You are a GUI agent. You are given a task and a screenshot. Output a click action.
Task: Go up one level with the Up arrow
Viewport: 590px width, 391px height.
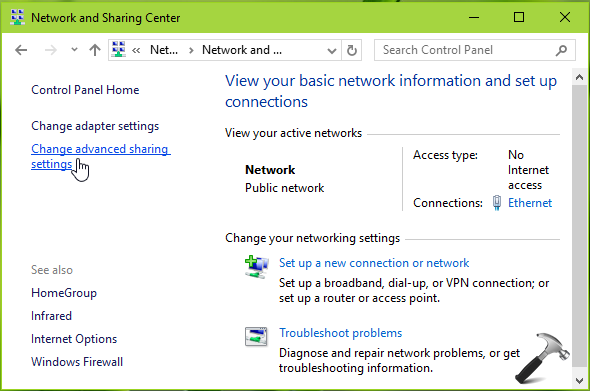tap(95, 50)
